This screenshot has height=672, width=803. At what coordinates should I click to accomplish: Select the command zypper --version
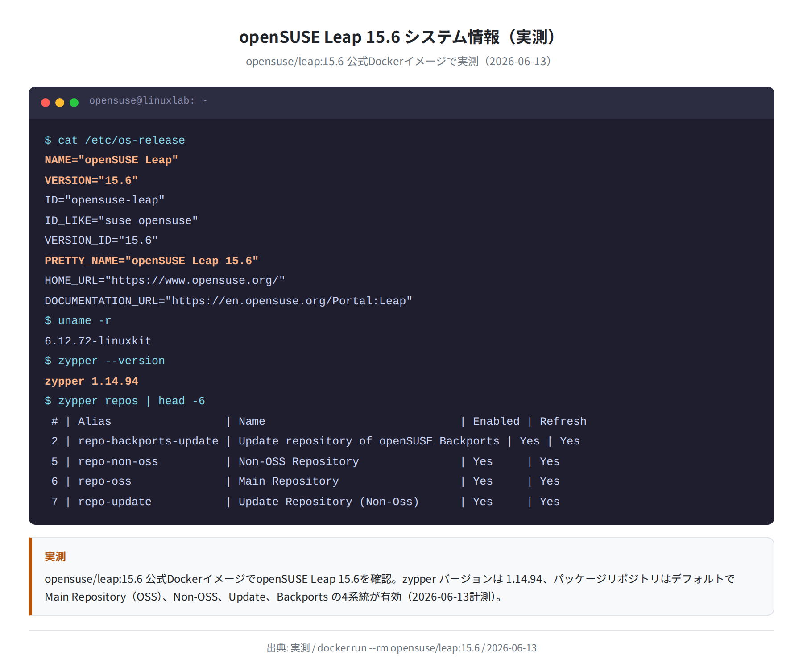(105, 361)
